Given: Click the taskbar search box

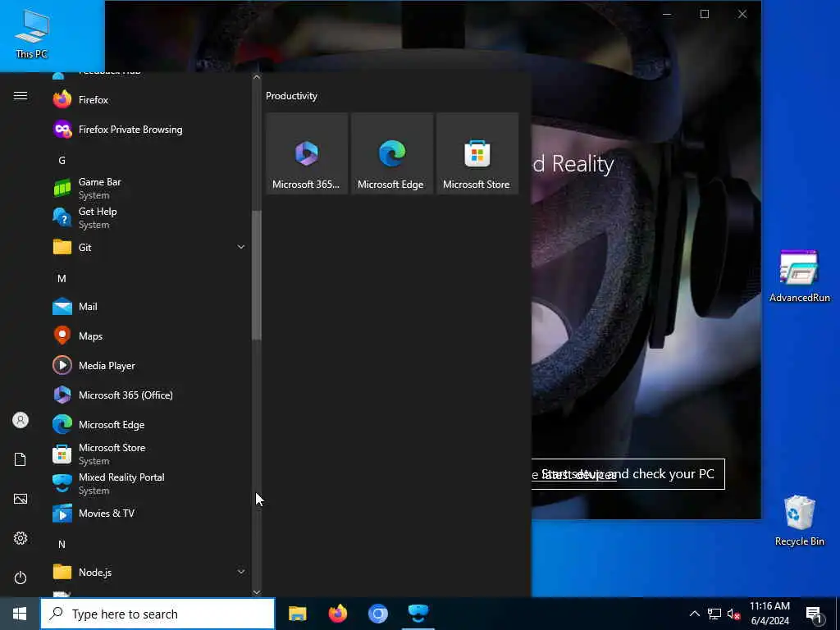Looking at the screenshot, I should point(157,614).
